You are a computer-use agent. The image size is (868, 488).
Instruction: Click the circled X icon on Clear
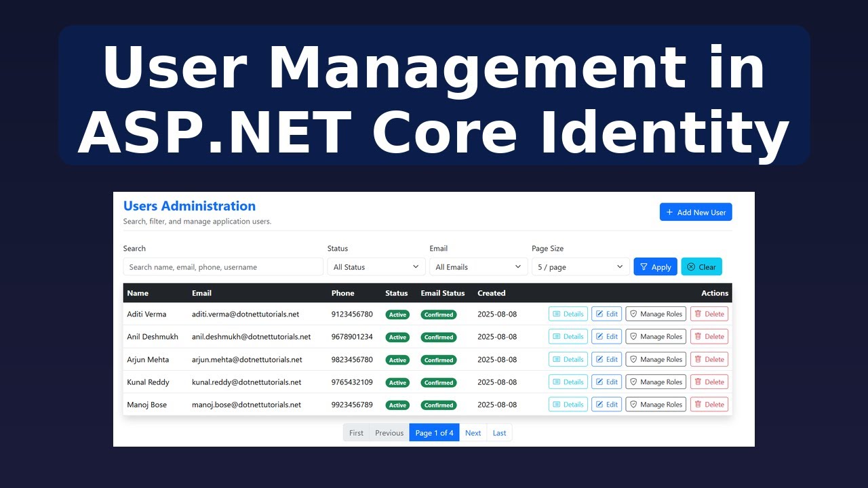(691, 267)
